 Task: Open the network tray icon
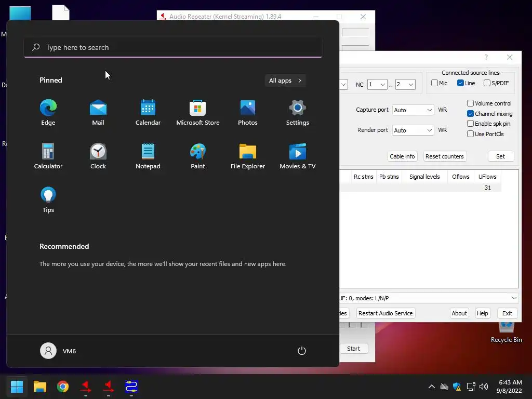pyautogui.click(x=471, y=387)
